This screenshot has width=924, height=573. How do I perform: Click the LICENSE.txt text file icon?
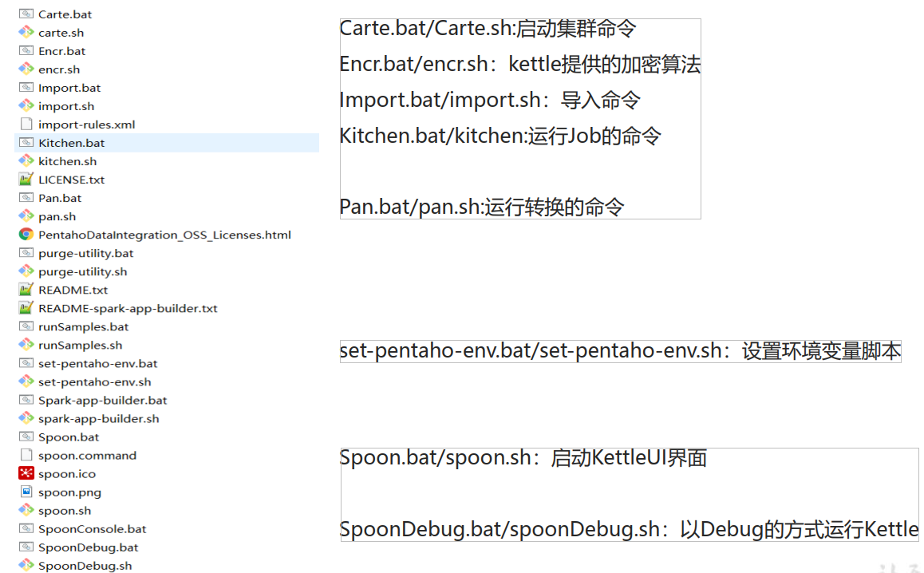[x=26, y=179]
